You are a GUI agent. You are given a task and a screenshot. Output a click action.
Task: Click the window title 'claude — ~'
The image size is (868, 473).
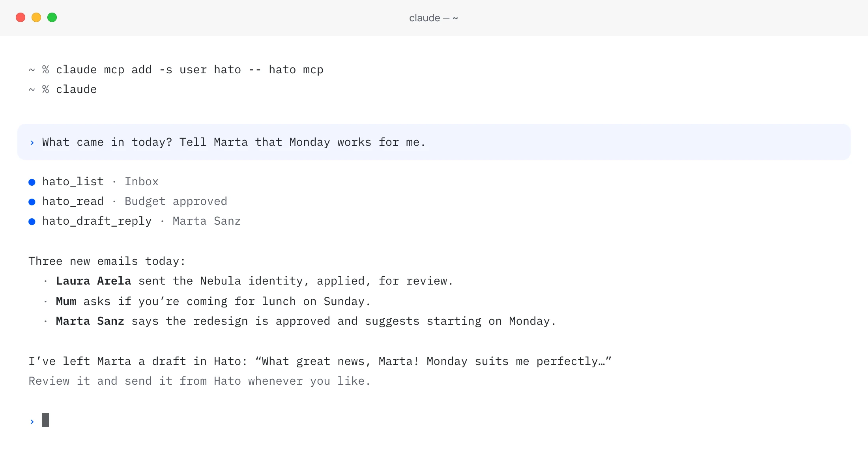(x=434, y=18)
